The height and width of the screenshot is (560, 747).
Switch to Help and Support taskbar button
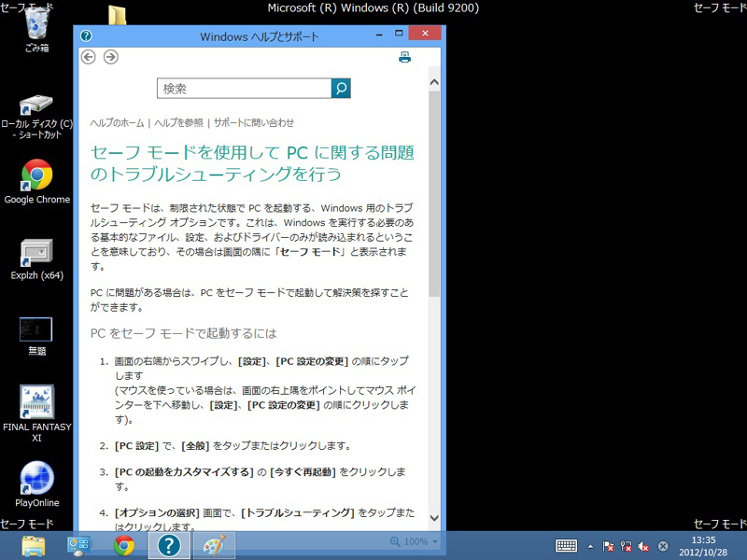[x=169, y=546]
